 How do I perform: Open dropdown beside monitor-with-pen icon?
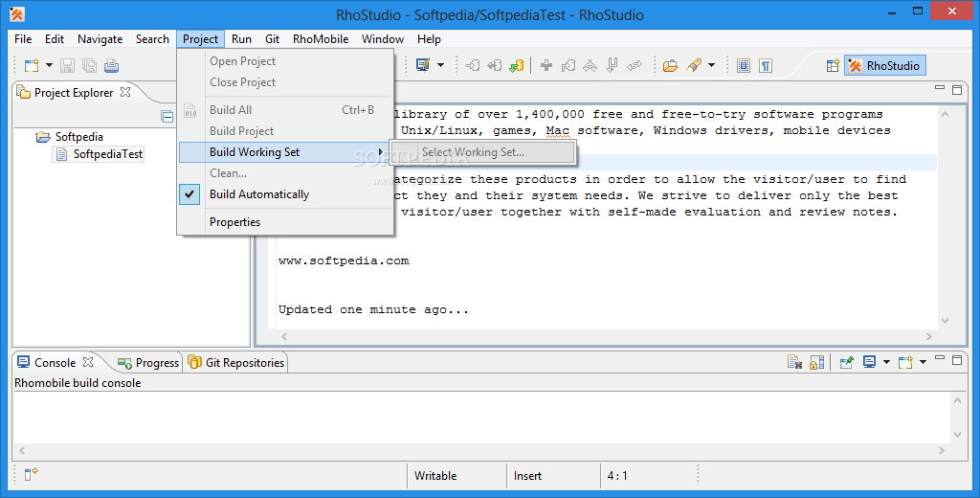(440, 65)
